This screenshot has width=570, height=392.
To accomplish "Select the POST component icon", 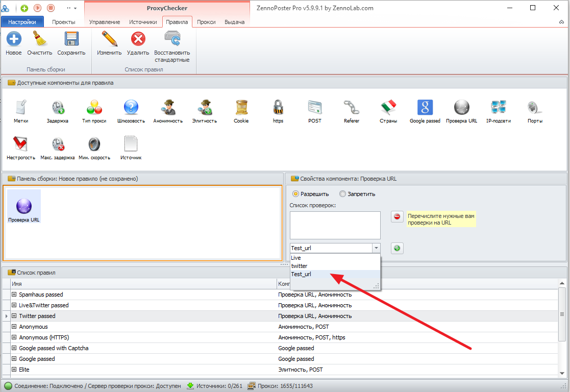I will tap(315, 108).
